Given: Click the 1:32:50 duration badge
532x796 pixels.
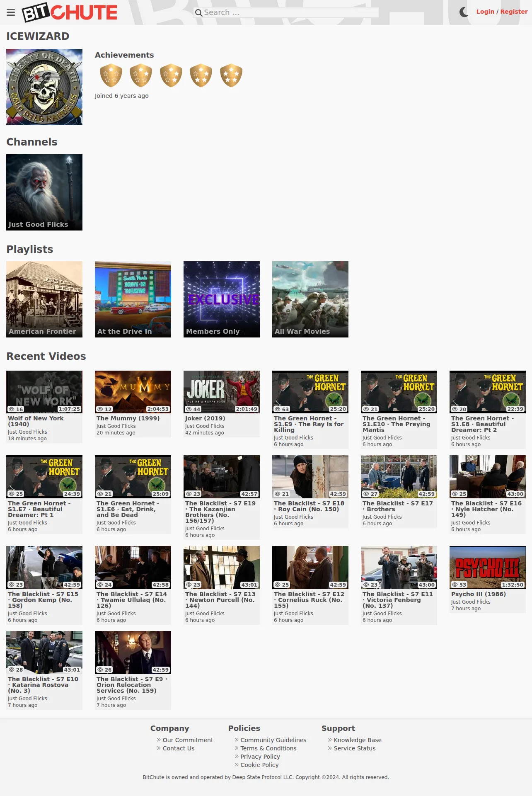Looking at the screenshot, I should pos(513,585).
